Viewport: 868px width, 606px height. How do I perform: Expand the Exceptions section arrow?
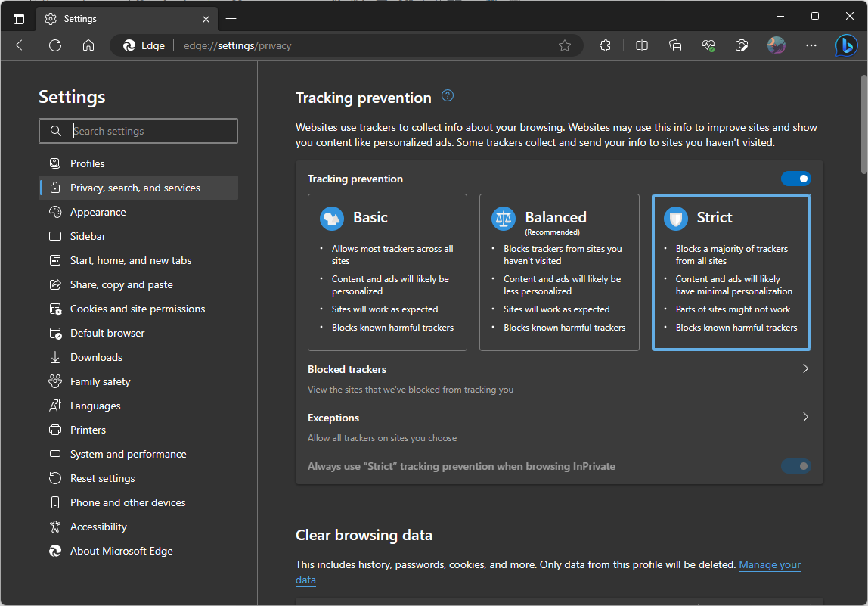805,418
